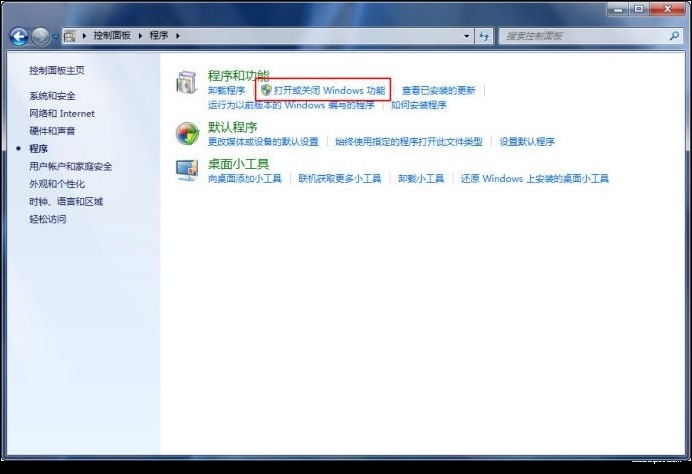The height and width of the screenshot is (474, 692).
Task: Click 始终使用指定的程序打开此文件类型
Action: pos(409,142)
